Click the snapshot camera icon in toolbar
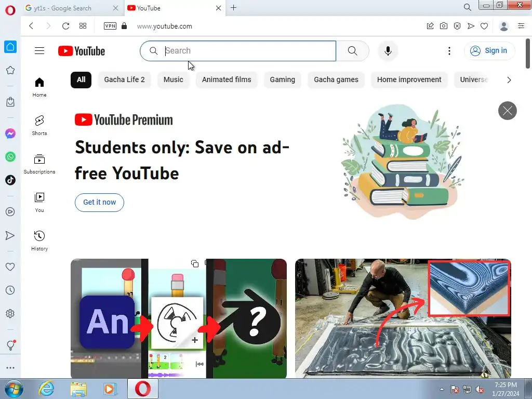The width and height of the screenshot is (532, 399). (444, 26)
